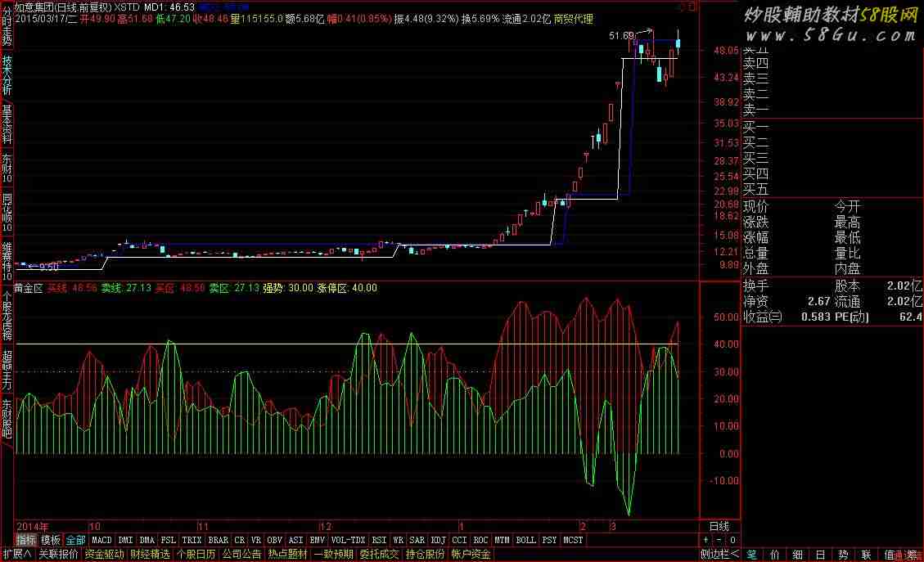The width and height of the screenshot is (924, 562).
Task: Open the 委托成交 tab
Action: pyautogui.click(x=380, y=554)
